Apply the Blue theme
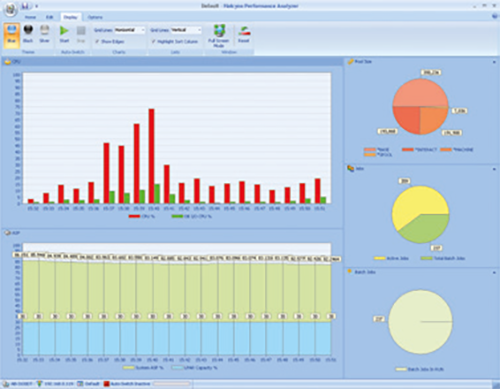This screenshot has width=500, height=389. 12,35
